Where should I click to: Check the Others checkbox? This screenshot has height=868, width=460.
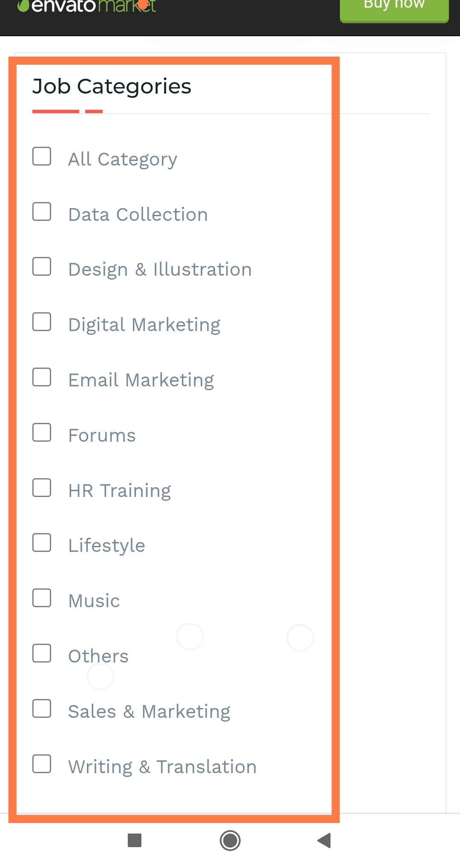pyautogui.click(x=42, y=653)
